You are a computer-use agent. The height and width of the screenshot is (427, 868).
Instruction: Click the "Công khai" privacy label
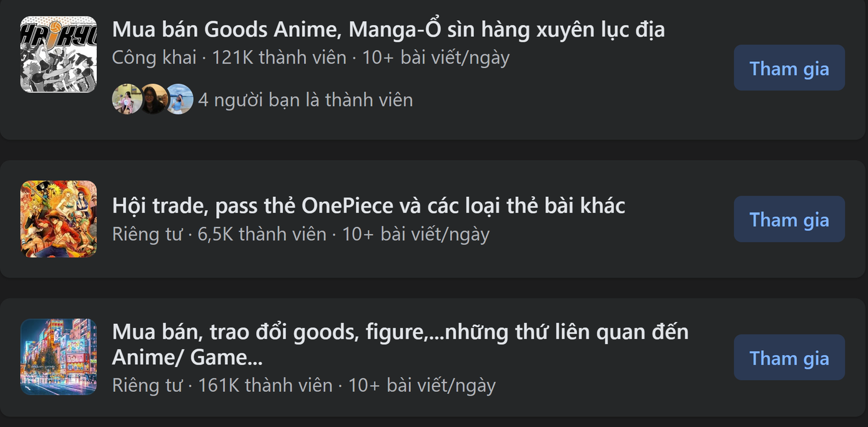pyautogui.click(x=154, y=58)
